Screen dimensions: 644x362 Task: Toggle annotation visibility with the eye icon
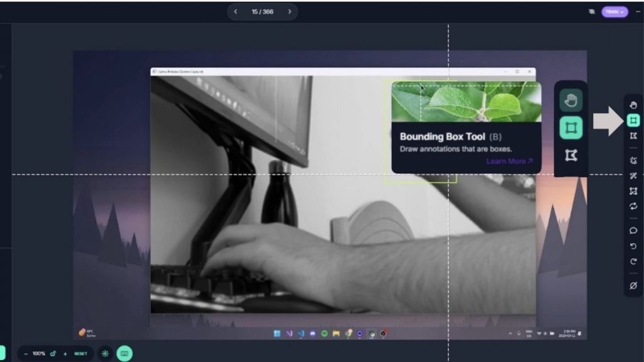coord(592,11)
